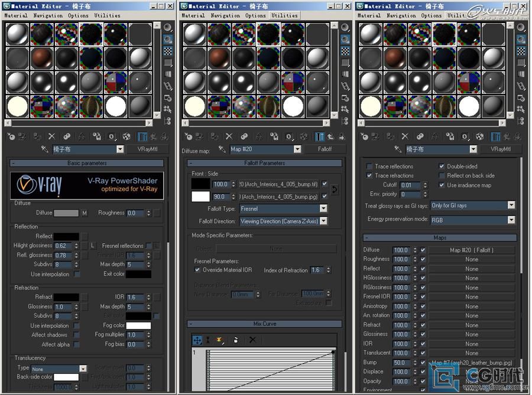This screenshot has height=395, width=532.
Task: Click white Fog color swatch
Action: coord(138,325)
